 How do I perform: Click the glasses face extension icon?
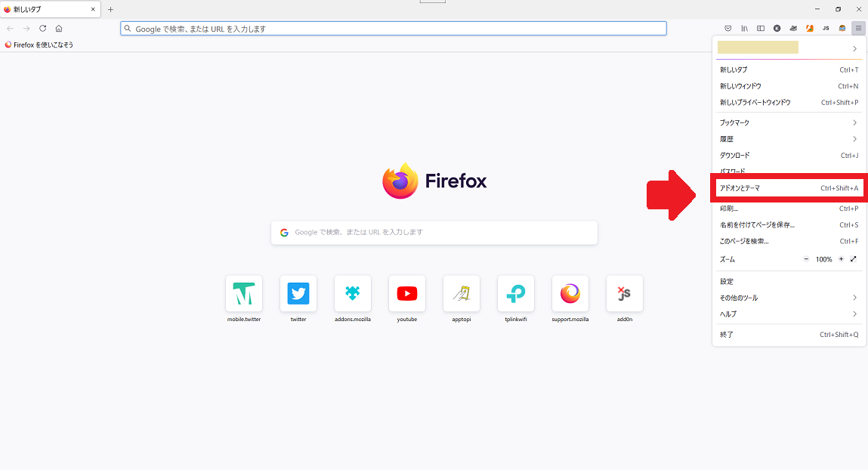842,28
